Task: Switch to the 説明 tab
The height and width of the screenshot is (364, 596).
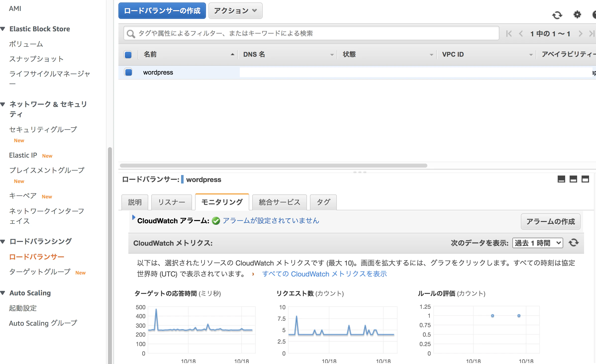Action: coord(135,202)
